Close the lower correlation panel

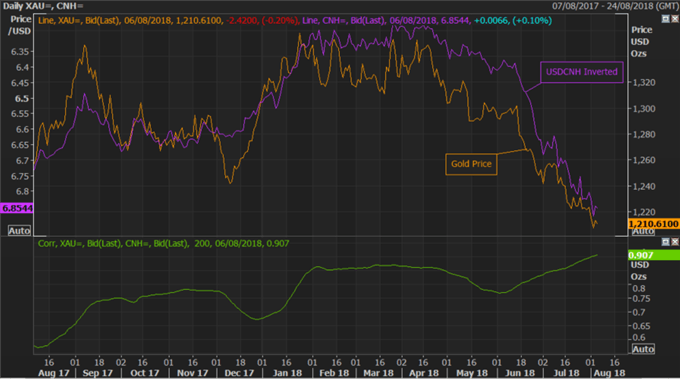675,242
